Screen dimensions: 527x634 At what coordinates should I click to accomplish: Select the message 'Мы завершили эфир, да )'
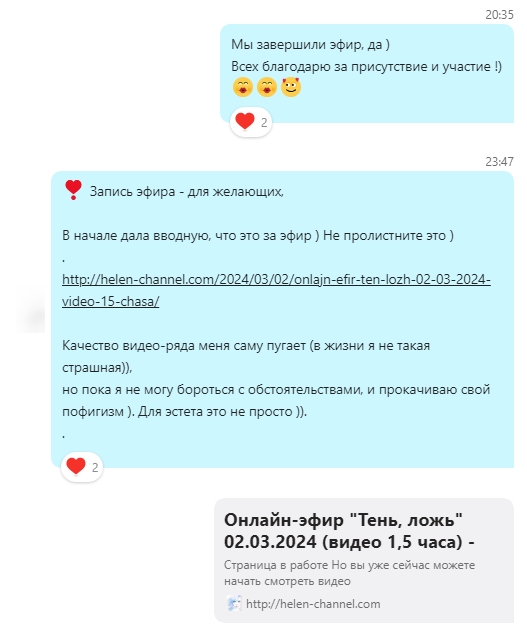click(310, 44)
